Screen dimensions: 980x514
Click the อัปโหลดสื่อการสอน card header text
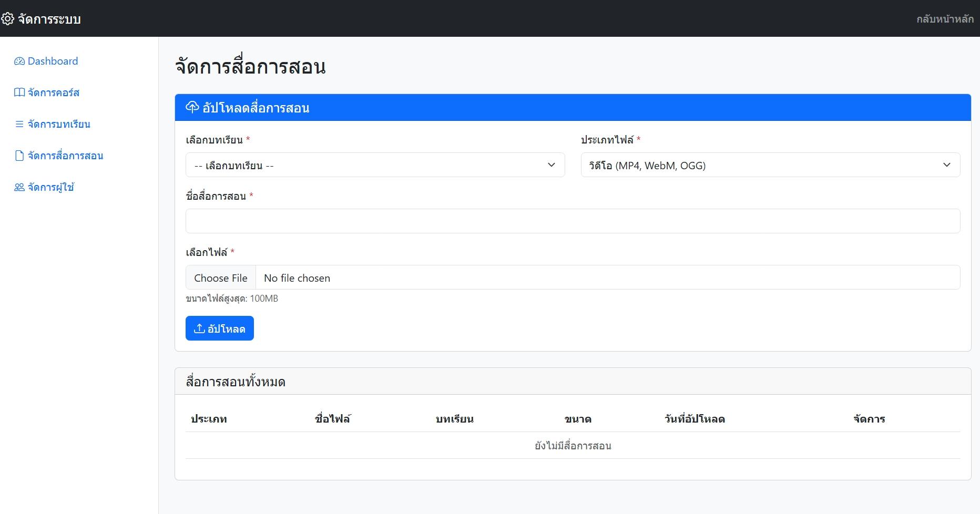(256, 108)
